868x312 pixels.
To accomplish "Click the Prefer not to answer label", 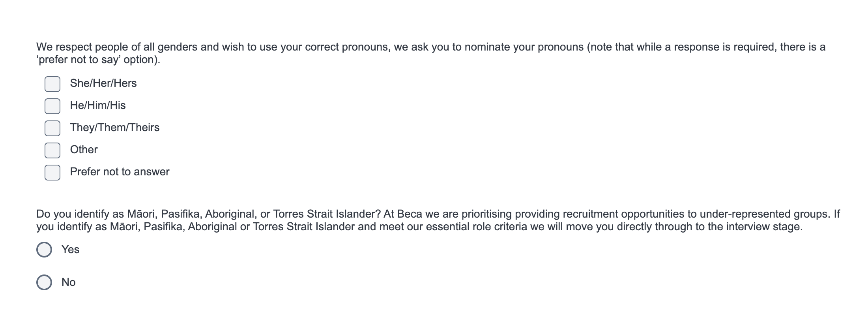I will coord(120,172).
